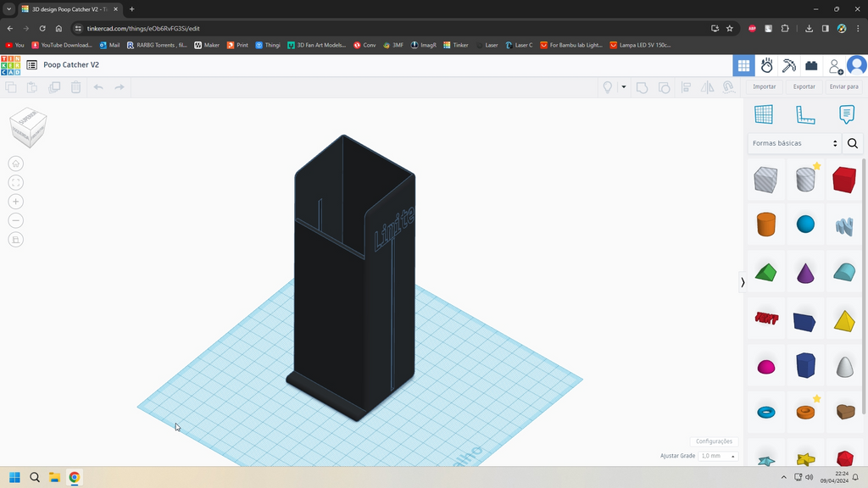Image resolution: width=868 pixels, height=488 pixels.
Task: Click the Redo arrow
Action: pyautogui.click(x=120, y=87)
